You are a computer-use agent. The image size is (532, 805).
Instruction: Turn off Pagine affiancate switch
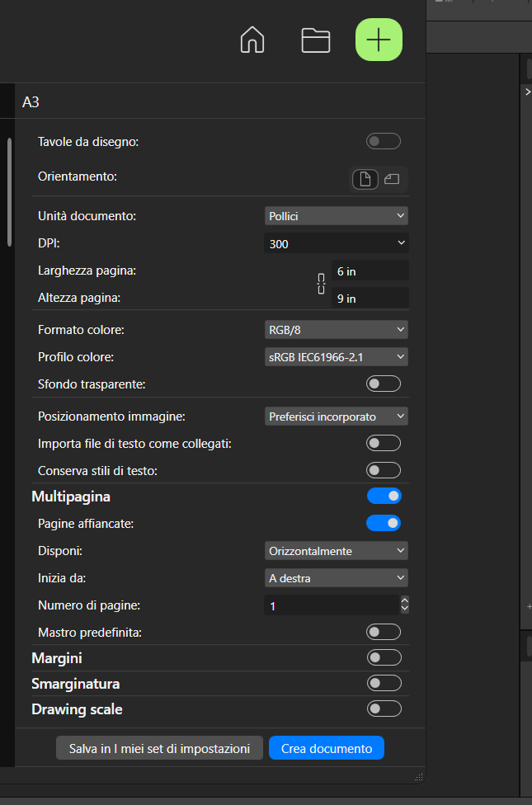383,523
